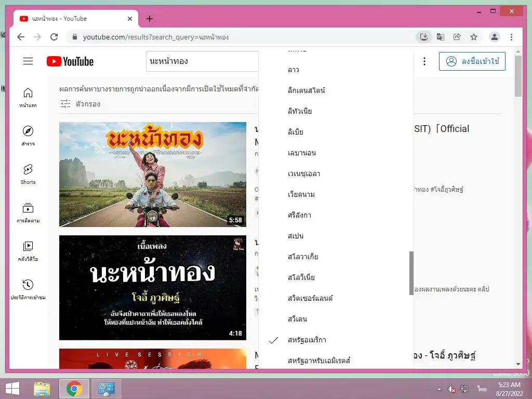532x399 pixels.
Task: Go to หน้าแรก home in sidebar
Action: coord(28,98)
